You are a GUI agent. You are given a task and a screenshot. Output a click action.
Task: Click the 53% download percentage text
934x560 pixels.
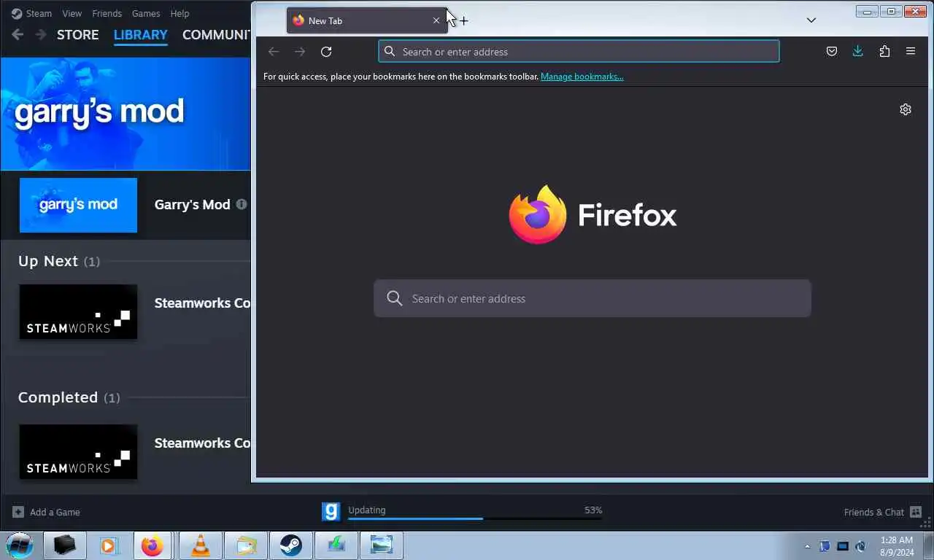[593, 510]
